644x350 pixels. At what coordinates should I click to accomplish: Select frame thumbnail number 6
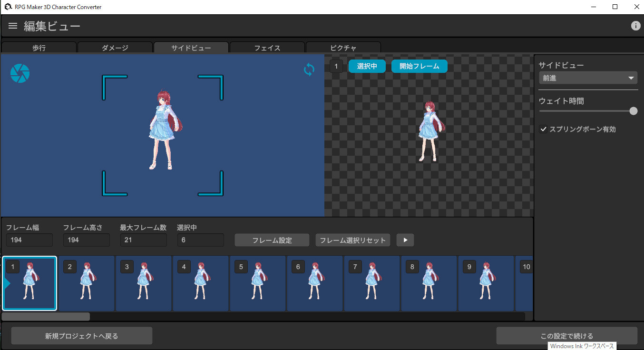click(314, 283)
